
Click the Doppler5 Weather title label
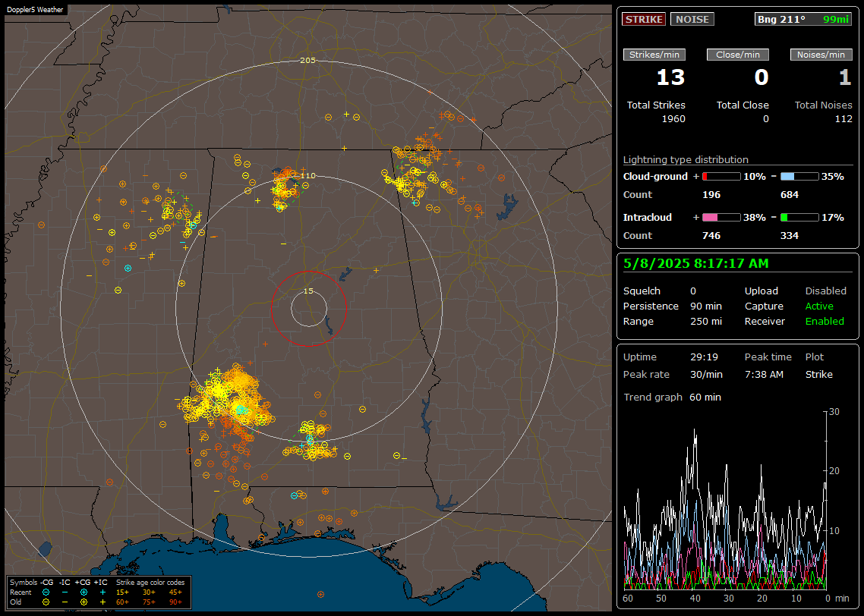point(35,10)
